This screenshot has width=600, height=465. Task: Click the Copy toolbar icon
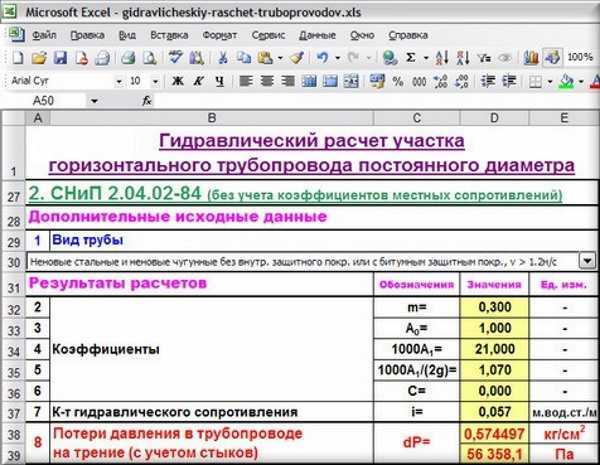(x=243, y=58)
